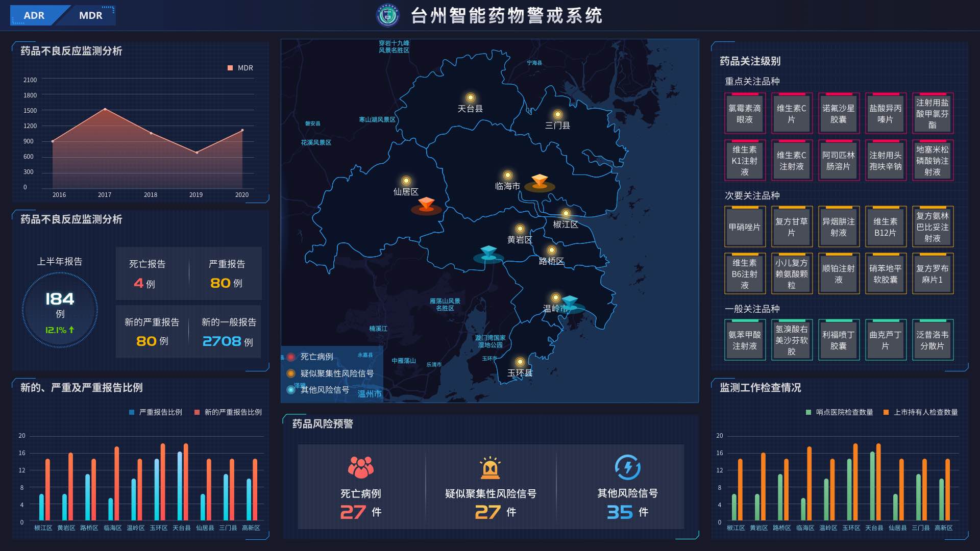Click the 新的一般报告 2708 例 value
The width and height of the screenshot is (980, 551).
tap(228, 341)
